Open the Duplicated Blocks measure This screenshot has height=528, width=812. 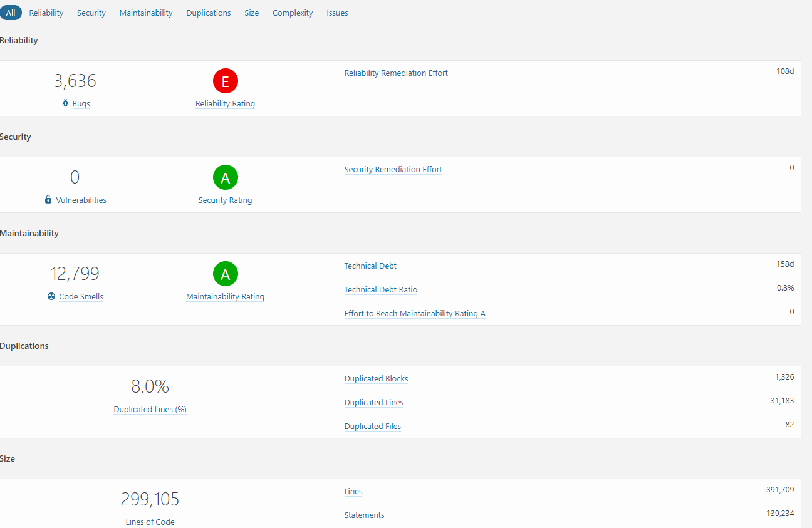point(376,378)
